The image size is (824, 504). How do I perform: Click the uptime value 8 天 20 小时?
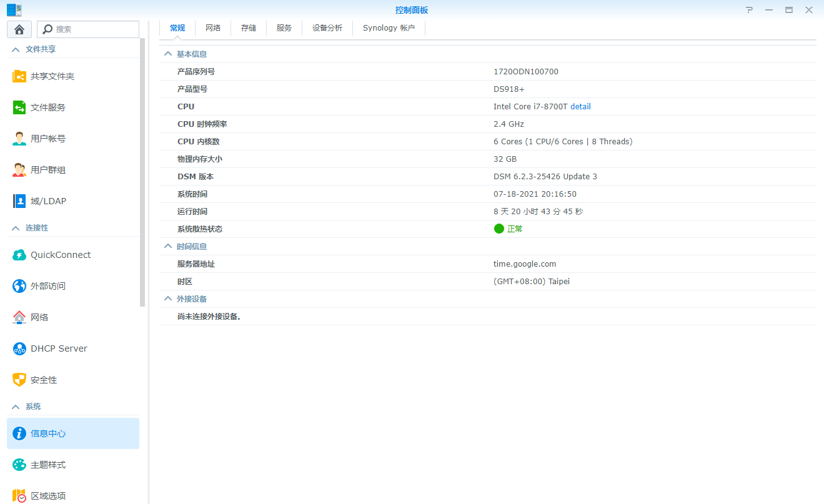click(538, 212)
